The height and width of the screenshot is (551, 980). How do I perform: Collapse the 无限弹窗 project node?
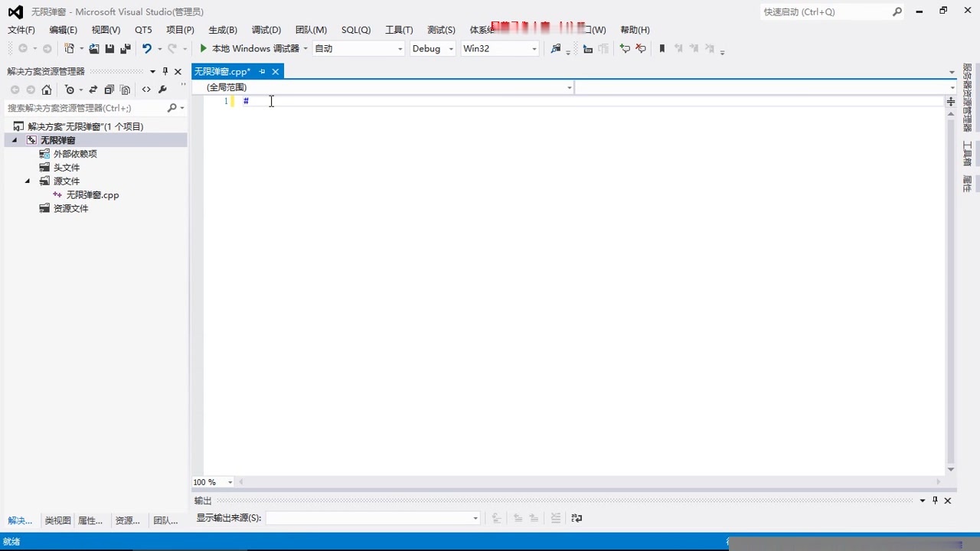point(14,140)
